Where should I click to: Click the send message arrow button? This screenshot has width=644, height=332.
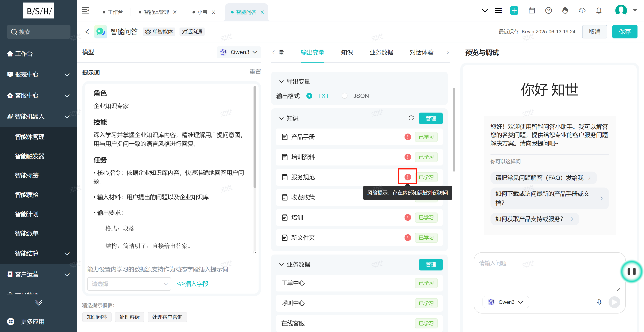pyautogui.click(x=614, y=302)
